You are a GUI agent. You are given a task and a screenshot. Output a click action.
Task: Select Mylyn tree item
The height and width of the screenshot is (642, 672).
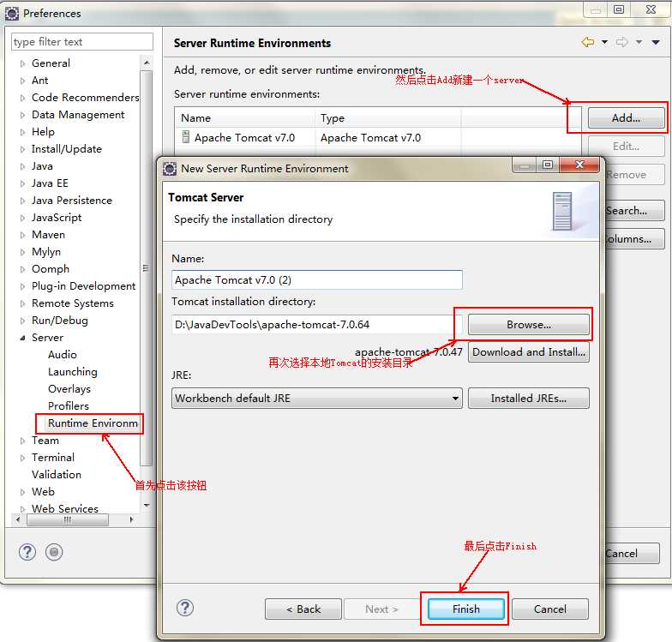pyautogui.click(x=46, y=252)
